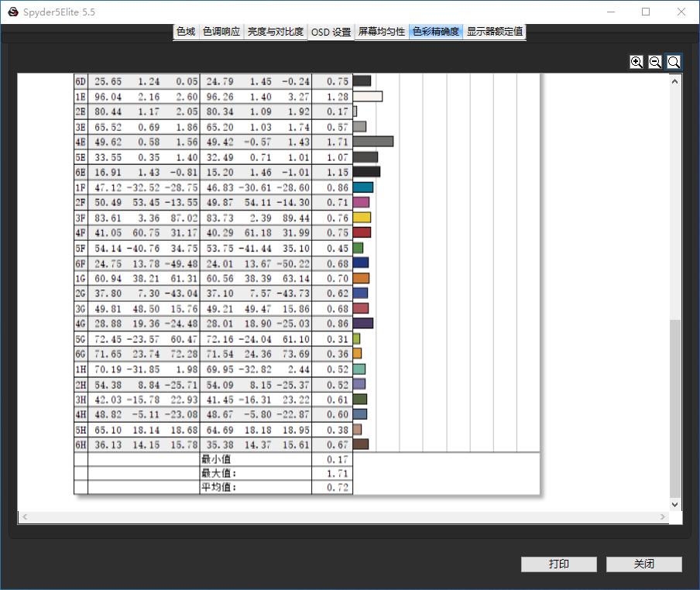The image size is (700, 590).
Task: Click the 关闭 button
Action: [643, 564]
